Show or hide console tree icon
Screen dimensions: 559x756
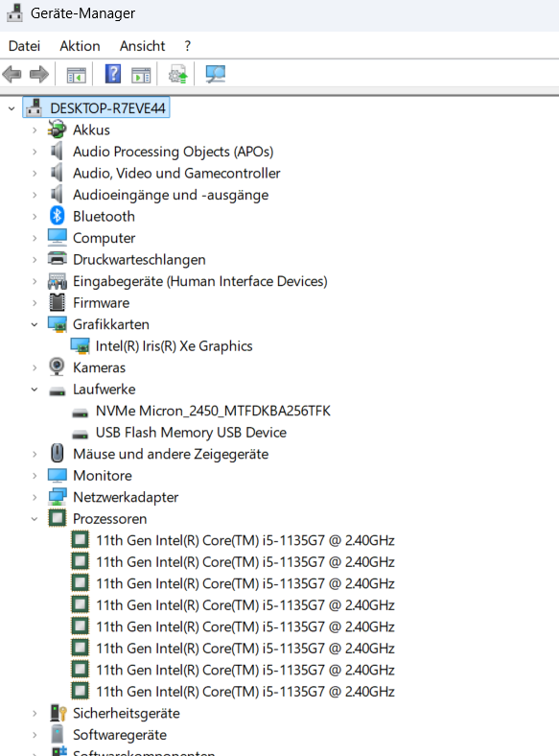(x=76, y=75)
